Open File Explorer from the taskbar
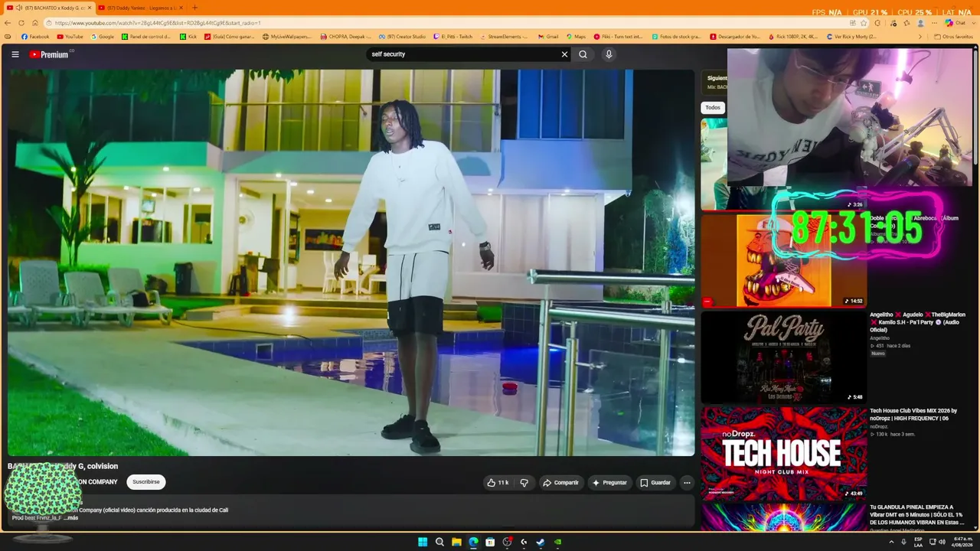This screenshot has height=551, width=980. [456, 542]
